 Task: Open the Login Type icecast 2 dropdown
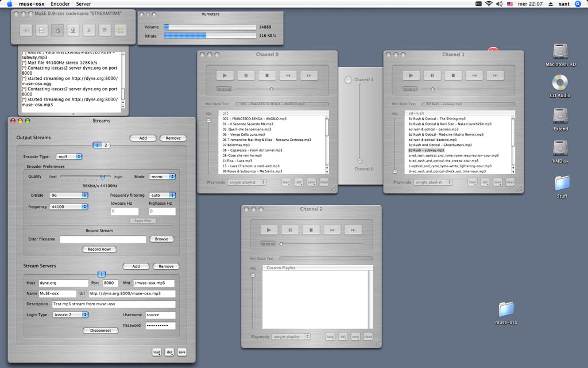click(70, 315)
